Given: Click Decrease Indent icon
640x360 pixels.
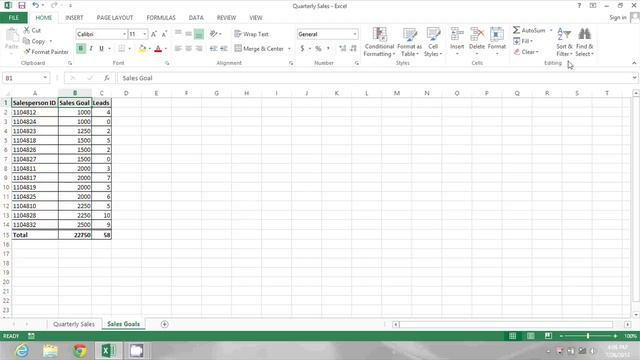Looking at the screenshot, I should [213, 49].
